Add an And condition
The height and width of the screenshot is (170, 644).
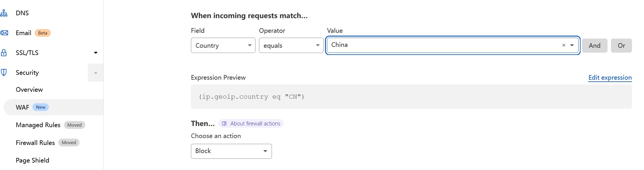(594, 45)
